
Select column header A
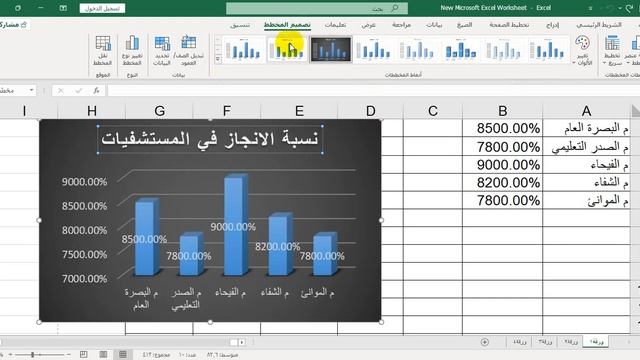click(x=587, y=111)
